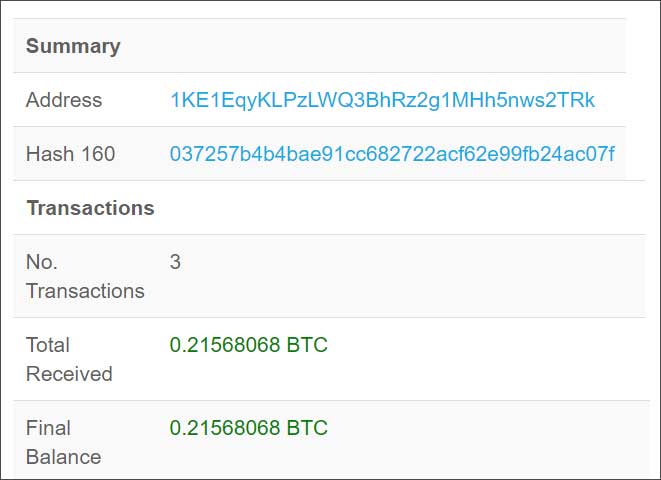Click the word 'Received' under Total
Viewport: 661px width, 480px height.
coord(69,374)
